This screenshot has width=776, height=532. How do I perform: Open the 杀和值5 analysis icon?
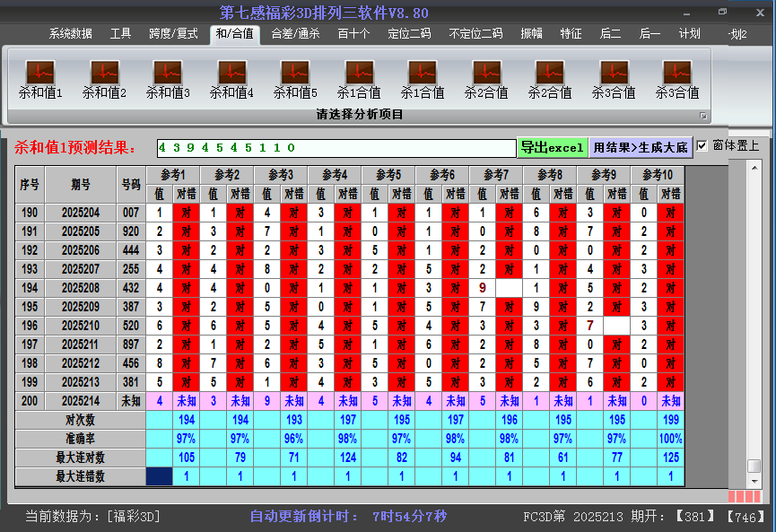pyautogui.click(x=295, y=80)
